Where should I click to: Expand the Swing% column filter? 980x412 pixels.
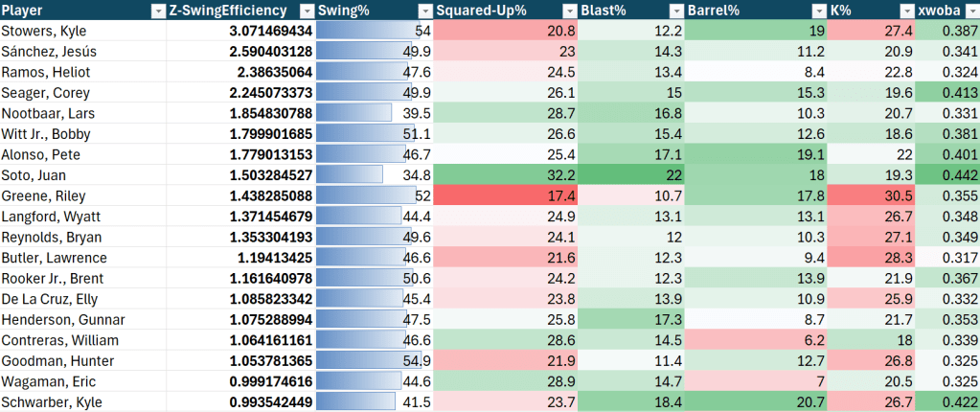point(424,11)
